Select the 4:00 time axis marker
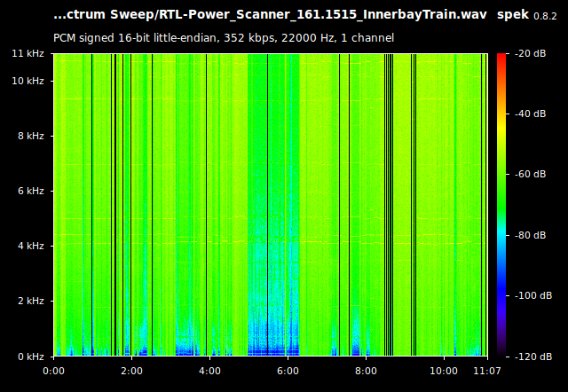 (x=209, y=371)
